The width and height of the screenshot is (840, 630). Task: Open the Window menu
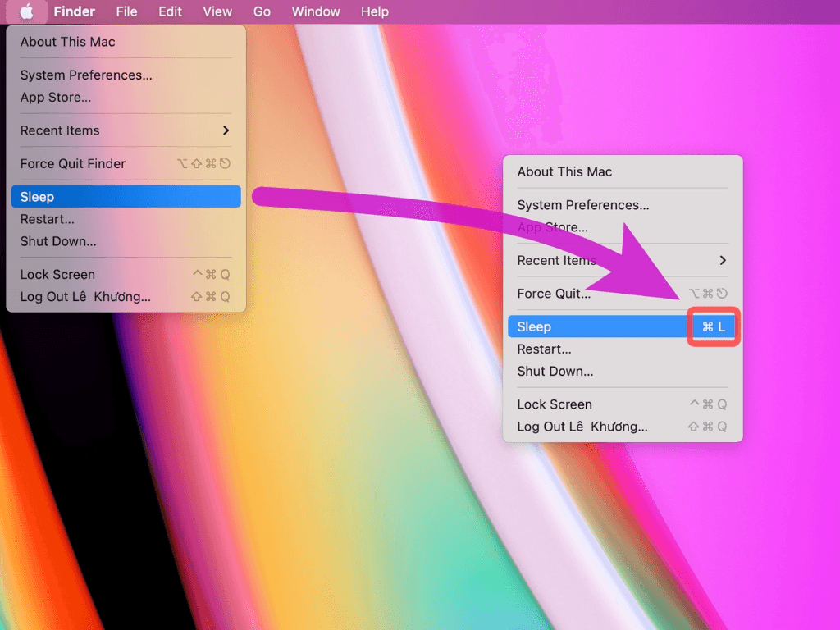[x=316, y=11]
